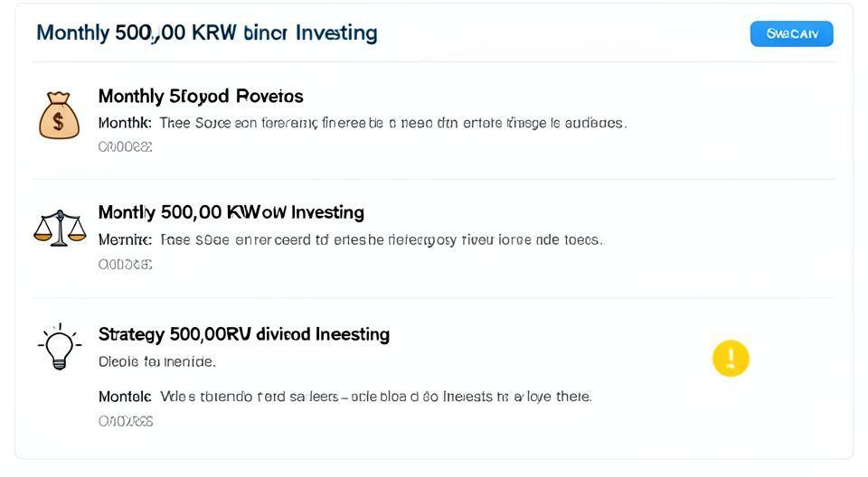Click the balance scales icon
The height and width of the screenshot is (477, 868).
coord(59,229)
